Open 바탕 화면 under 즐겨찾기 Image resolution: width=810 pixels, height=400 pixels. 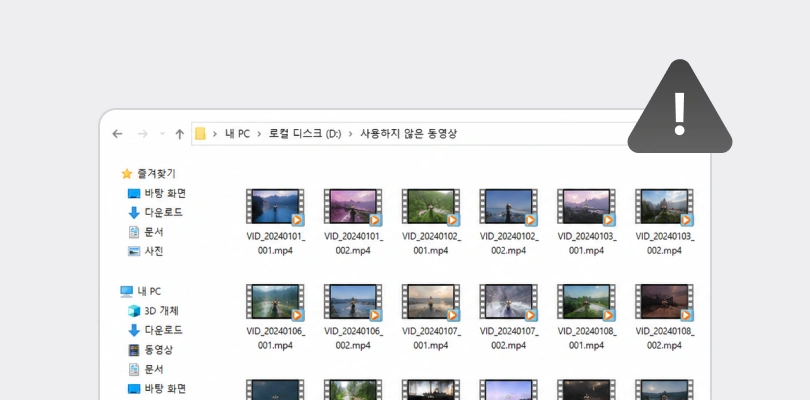165,193
